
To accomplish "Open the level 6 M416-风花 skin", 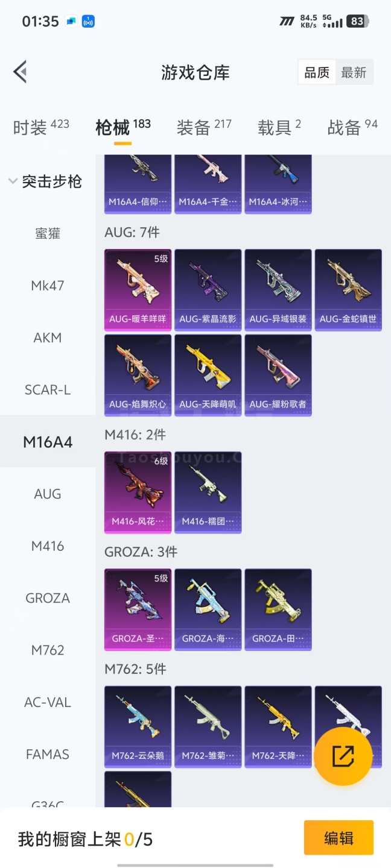I will coord(138,492).
